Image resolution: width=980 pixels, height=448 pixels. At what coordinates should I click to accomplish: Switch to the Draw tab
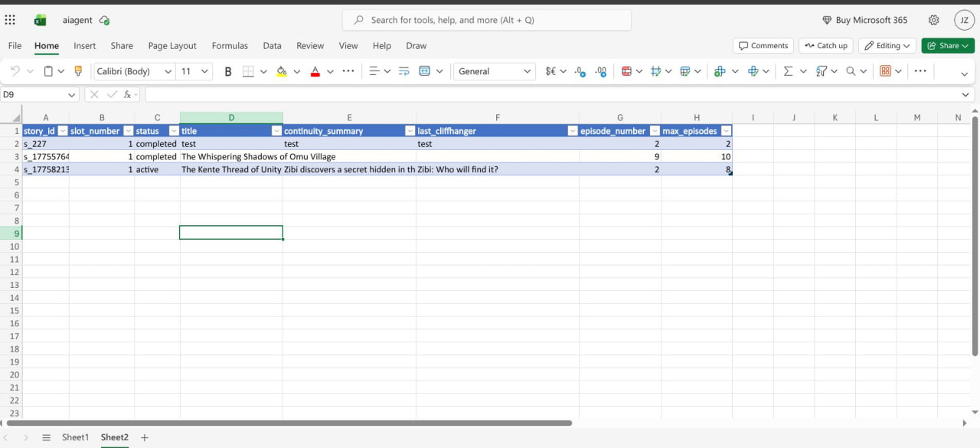point(416,46)
